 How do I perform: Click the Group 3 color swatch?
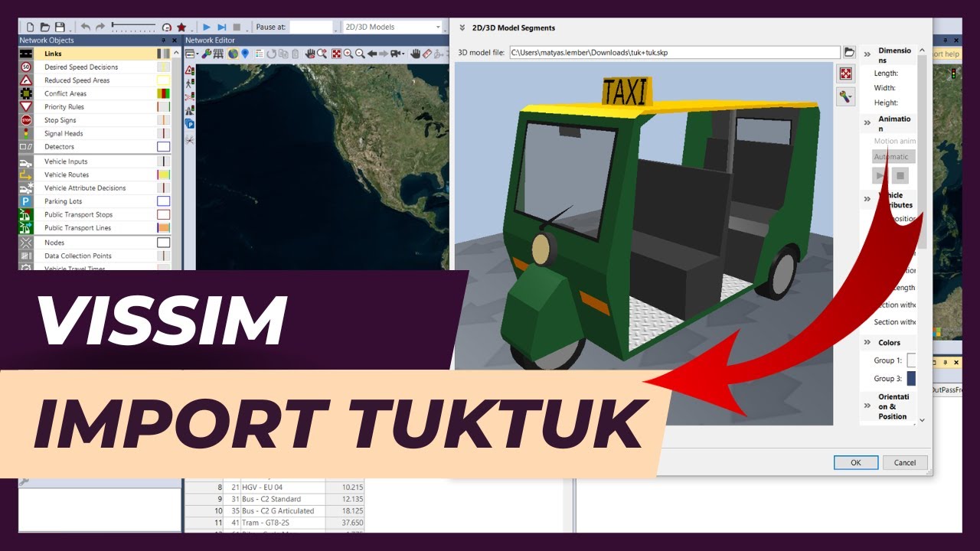pyautogui.click(x=911, y=378)
